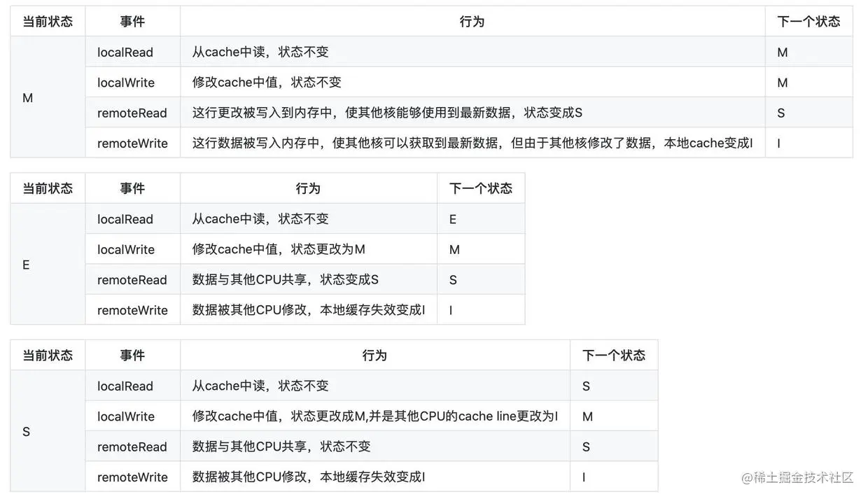868x499 pixels.
Task: Click next-state "M" in the "修改cache中值，状态更改为M" row
Action: [x=454, y=249]
